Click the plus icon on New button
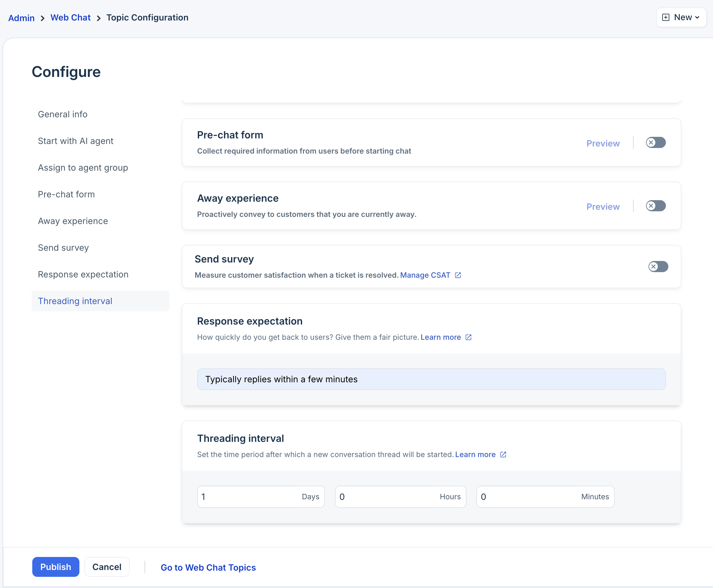 point(666,18)
